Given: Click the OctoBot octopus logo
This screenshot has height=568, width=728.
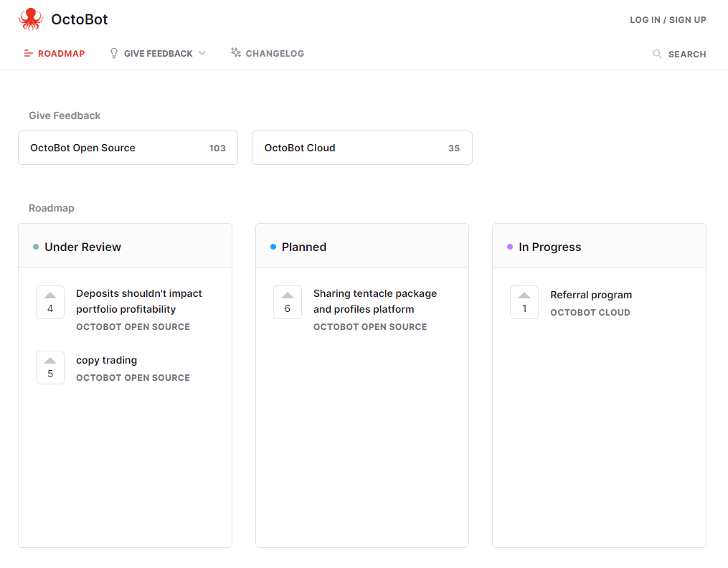Looking at the screenshot, I should [x=31, y=19].
